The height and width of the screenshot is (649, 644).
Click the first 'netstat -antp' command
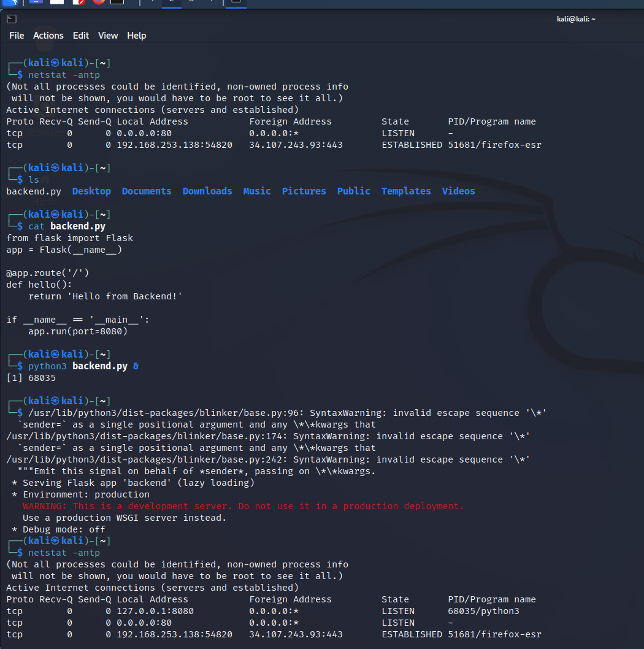coord(64,75)
